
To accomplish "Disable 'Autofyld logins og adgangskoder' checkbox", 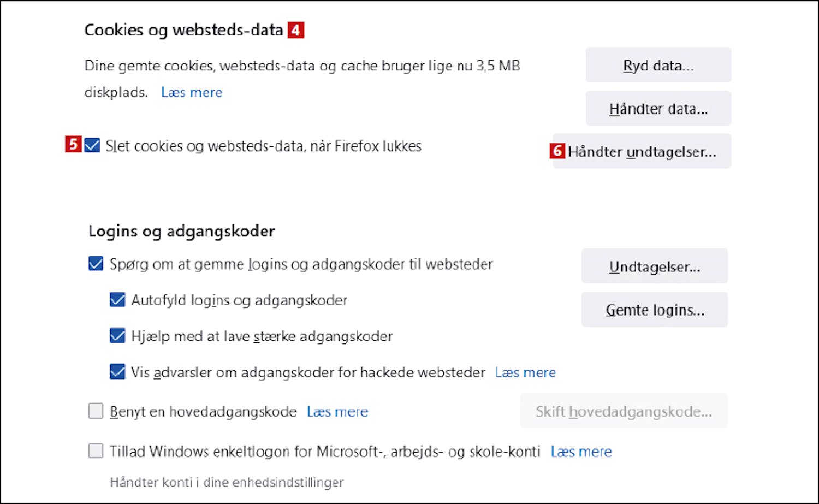I will coord(117,300).
